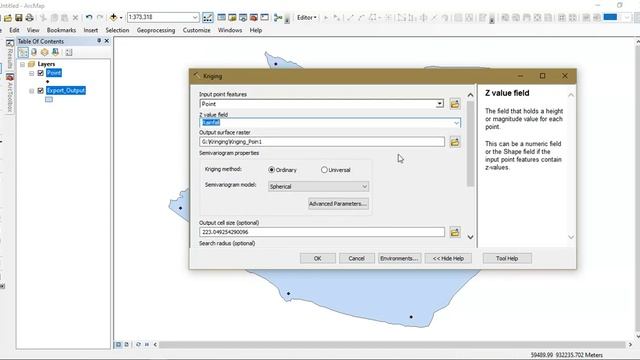Image resolution: width=640 pixels, height=360 pixels.
Task: Click the Open folder icon in toolbar
Action: click(8, 18)
